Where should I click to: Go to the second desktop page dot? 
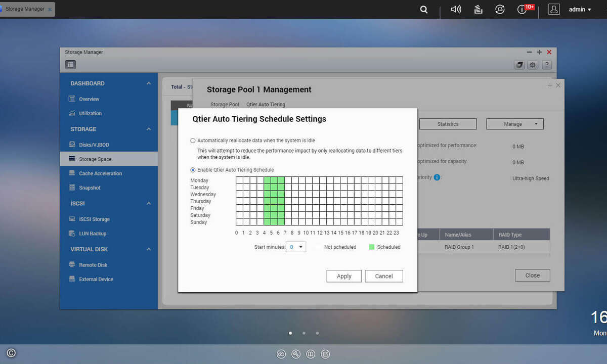click(x=303, y=333)
